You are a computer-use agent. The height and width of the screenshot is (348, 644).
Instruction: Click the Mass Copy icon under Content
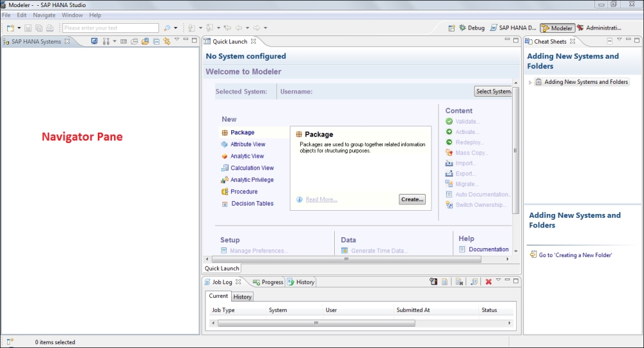pos(449,153)
